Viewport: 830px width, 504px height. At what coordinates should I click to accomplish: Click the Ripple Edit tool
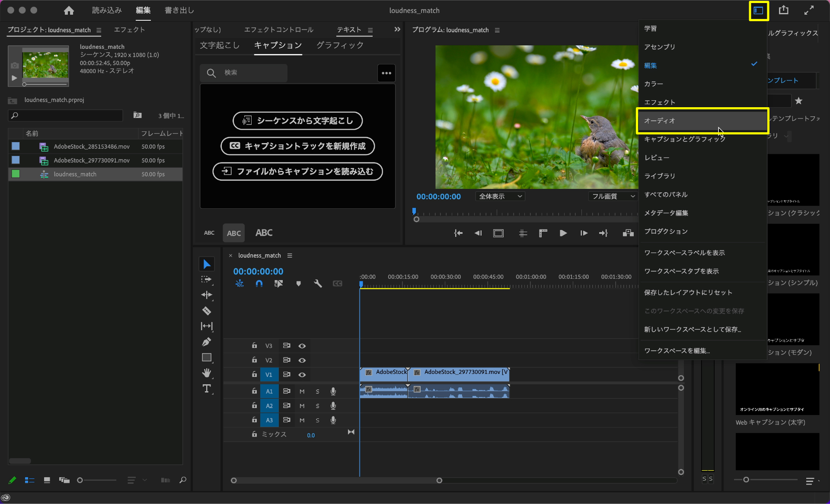pos(207,295)
